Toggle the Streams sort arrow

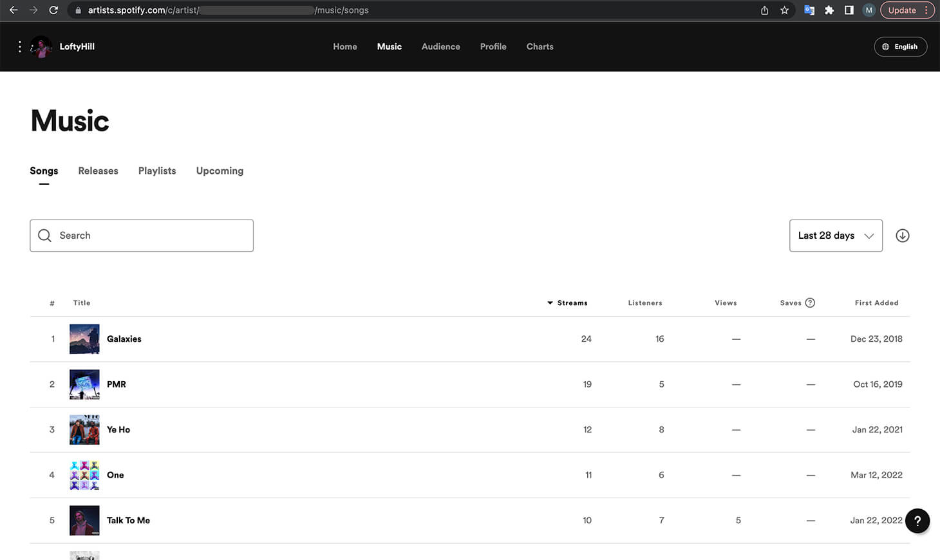click(550, 303)
